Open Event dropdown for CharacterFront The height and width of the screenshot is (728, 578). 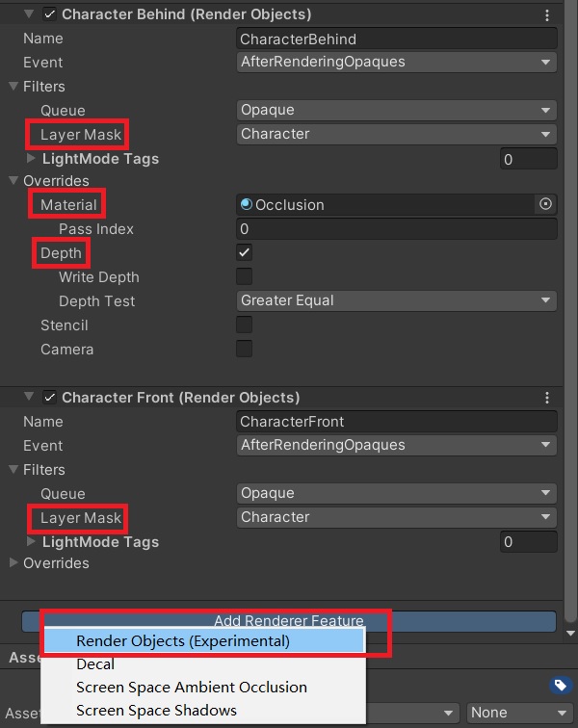[x=396, y=445]
